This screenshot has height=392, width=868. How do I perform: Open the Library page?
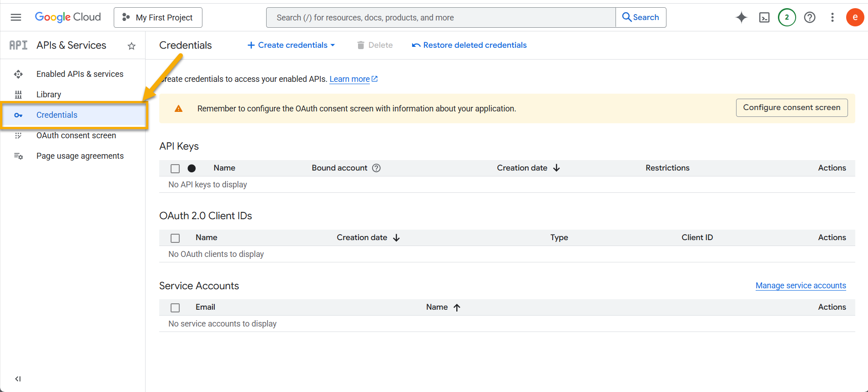[x=73, y=95]
